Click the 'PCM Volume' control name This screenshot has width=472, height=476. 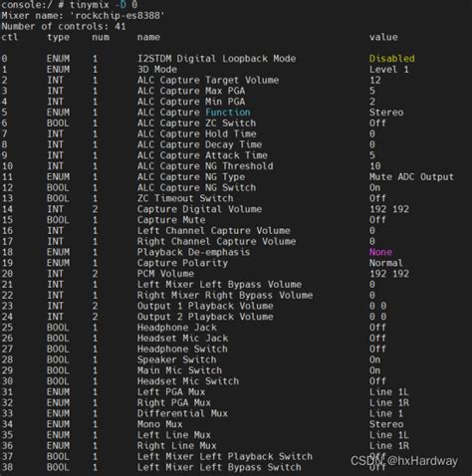165,274
